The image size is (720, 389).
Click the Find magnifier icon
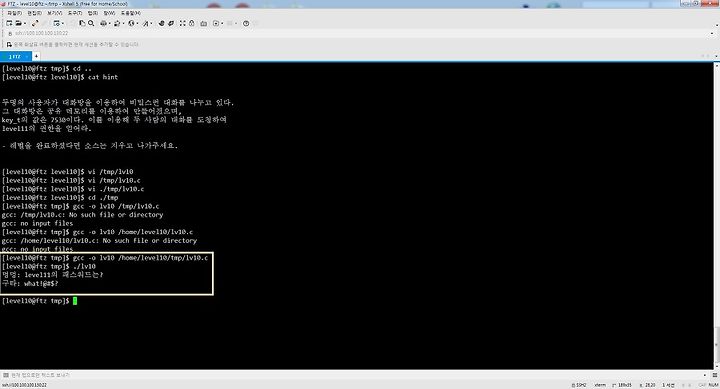coord(91,23)
